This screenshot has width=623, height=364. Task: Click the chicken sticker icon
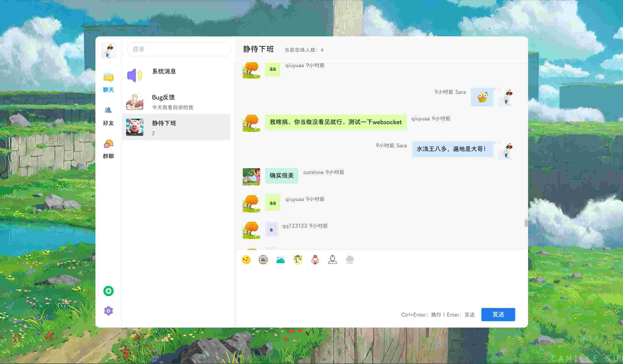point(315,260)
